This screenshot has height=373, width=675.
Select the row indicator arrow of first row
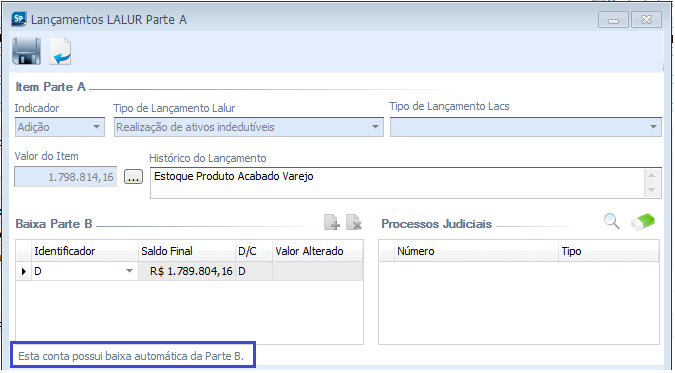point(24,271)
